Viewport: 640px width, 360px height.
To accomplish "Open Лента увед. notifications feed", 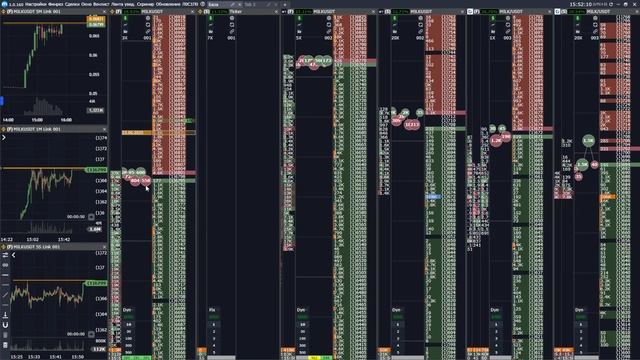I will pos(123,4).
